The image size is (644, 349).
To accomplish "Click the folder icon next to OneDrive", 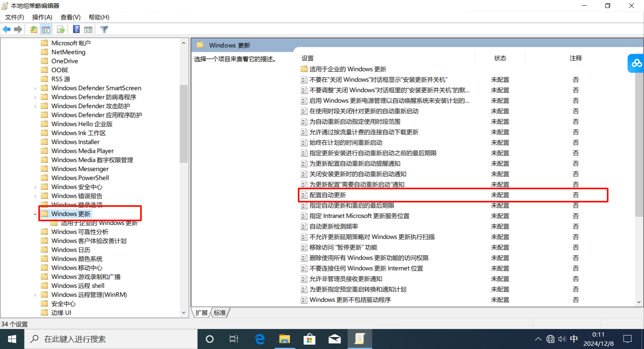I will pos(45,61).
